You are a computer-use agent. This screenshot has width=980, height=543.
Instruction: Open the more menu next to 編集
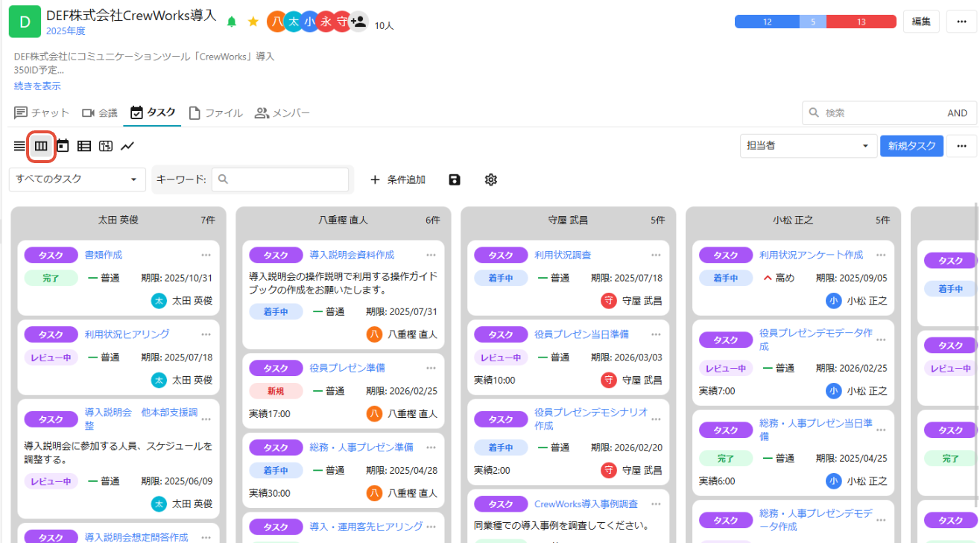[x=961, y=22]
